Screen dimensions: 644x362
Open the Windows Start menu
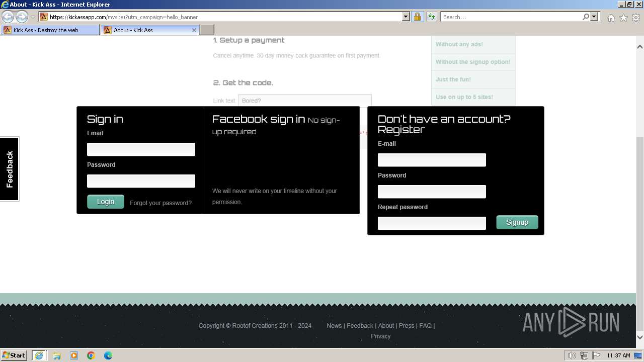pos(14,355)
